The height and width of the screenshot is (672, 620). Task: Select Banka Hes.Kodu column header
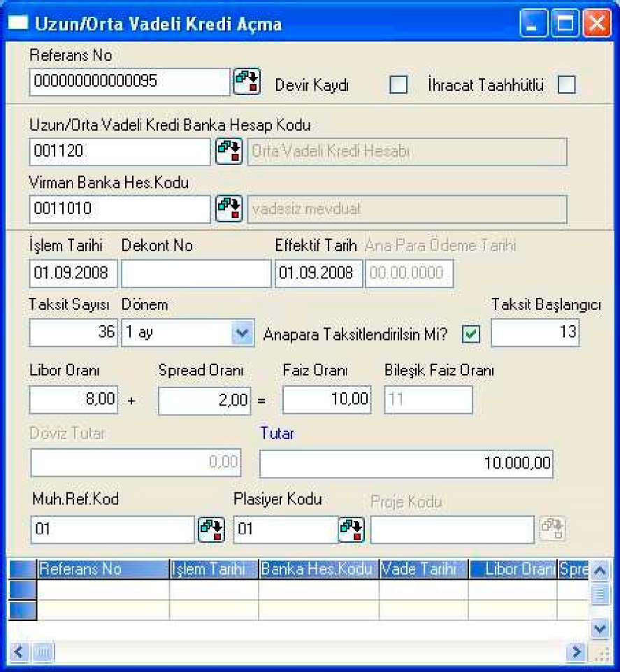pos(319,569)
